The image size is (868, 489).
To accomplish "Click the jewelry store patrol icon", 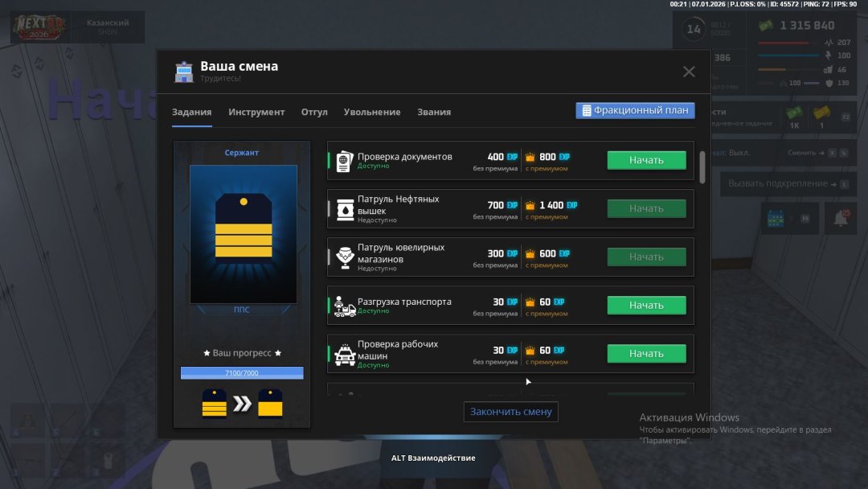I will [344, 257].
